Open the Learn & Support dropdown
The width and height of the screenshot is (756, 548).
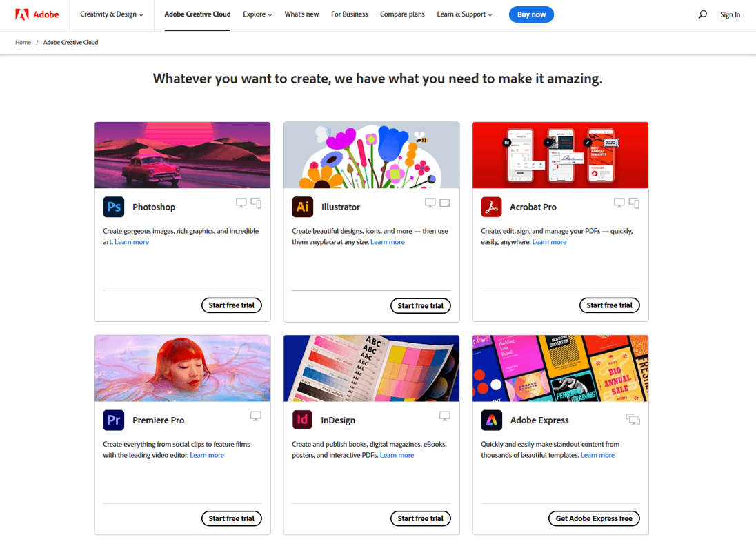(465, 14)
